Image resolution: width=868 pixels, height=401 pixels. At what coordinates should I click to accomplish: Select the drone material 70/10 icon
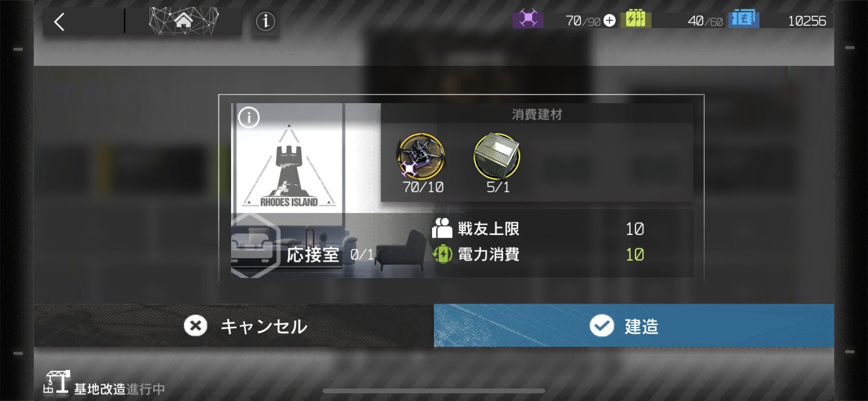pos(421,156)
